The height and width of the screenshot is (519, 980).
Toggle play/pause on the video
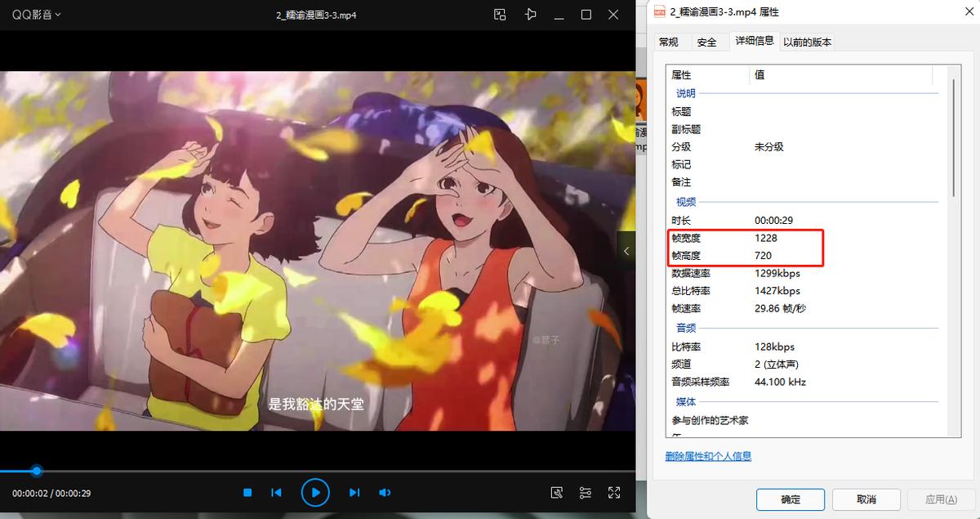tap(315, 492)
